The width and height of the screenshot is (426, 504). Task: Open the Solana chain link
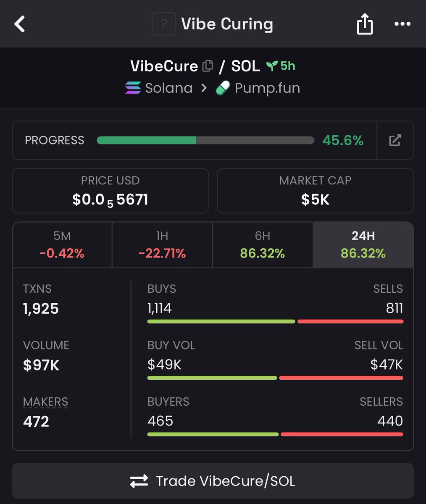[x=159, y=88]
